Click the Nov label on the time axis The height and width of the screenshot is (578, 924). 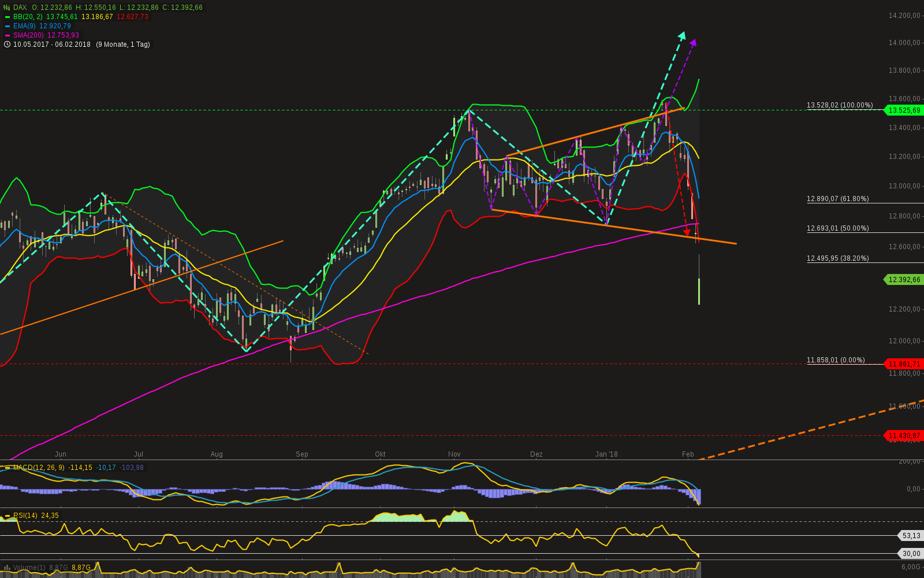tap(454, 454)
